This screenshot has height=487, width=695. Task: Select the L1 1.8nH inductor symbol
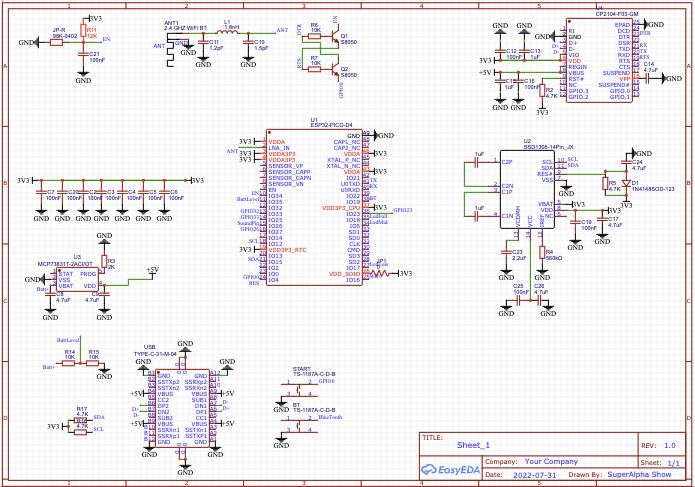tap(227, 32)
